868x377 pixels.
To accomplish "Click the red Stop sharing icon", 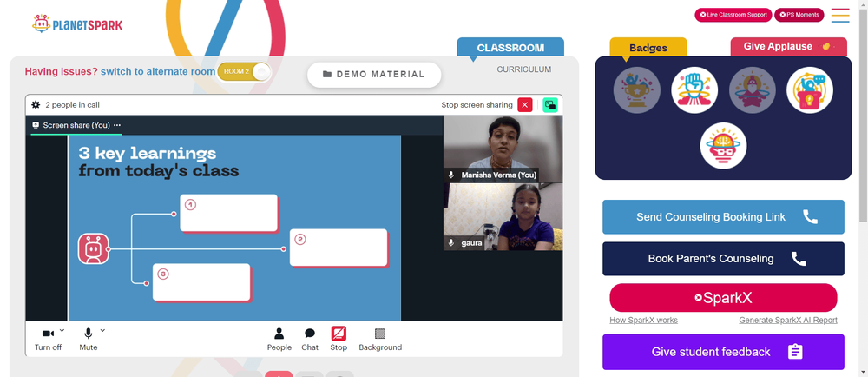I will [x=339, y=334].
